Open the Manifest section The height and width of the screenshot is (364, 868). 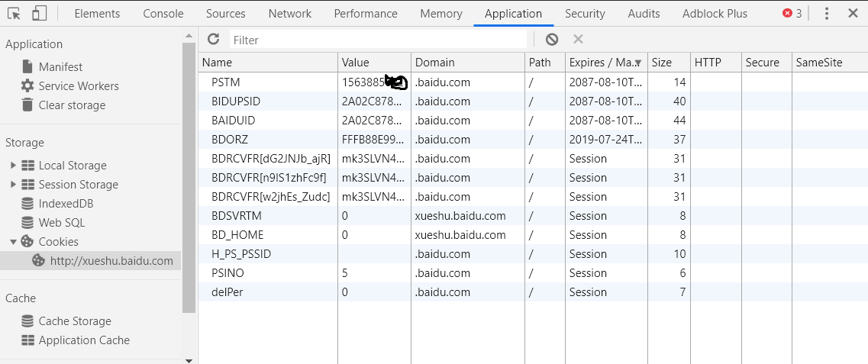[x=60, y=67]
